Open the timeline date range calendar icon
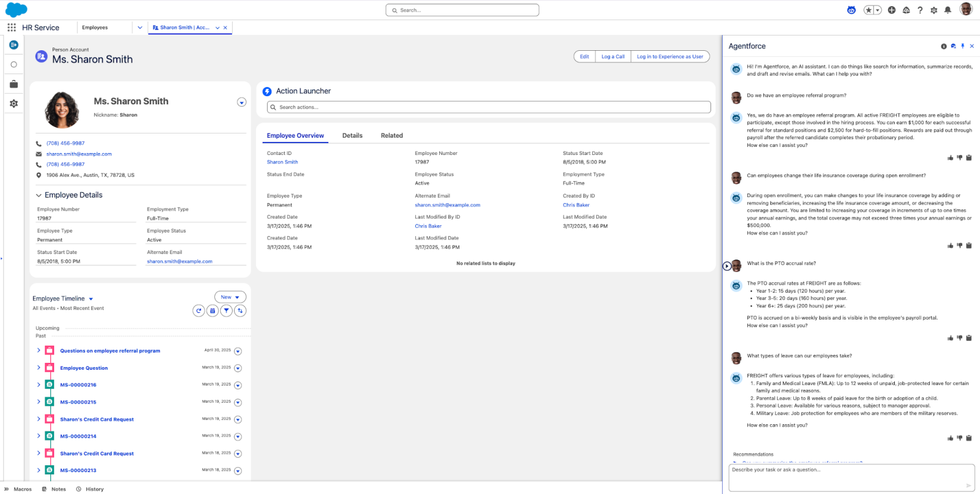The width and height of the screenshot is (980, 494). pos(213,311)
